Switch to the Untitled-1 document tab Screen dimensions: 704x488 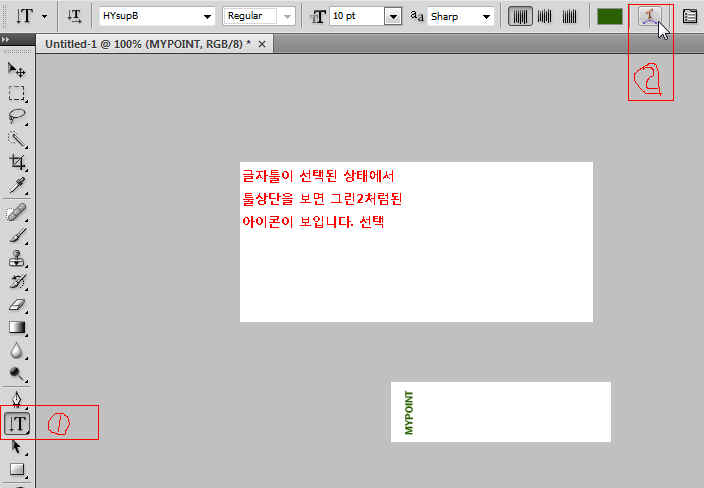click(x=150, y=45)
